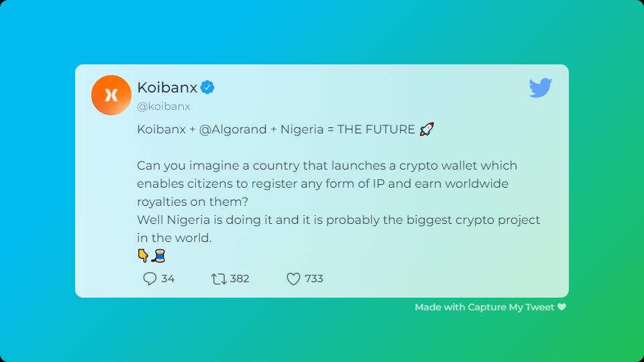Open the Koibanx display name
The image size is (644, 362).
coord(167,87)
